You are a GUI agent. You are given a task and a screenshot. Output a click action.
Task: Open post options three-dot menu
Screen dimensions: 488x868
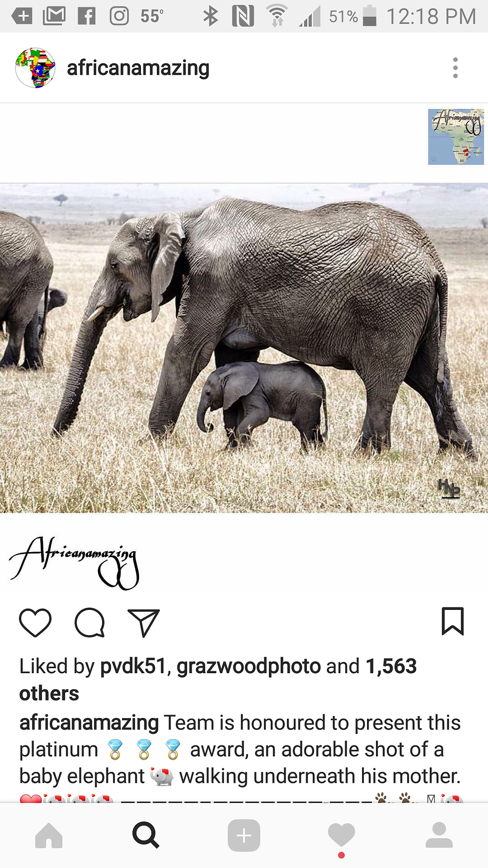(x=455, y=68)
